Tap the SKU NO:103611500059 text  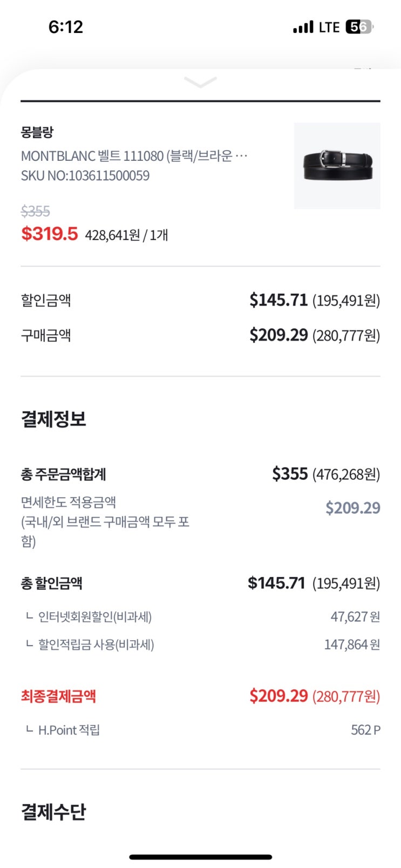[x=85, y=175]
